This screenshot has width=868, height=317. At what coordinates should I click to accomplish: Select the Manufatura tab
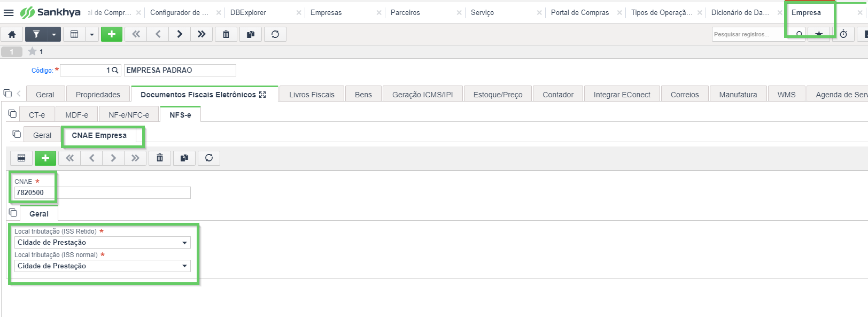pos(738,94)
